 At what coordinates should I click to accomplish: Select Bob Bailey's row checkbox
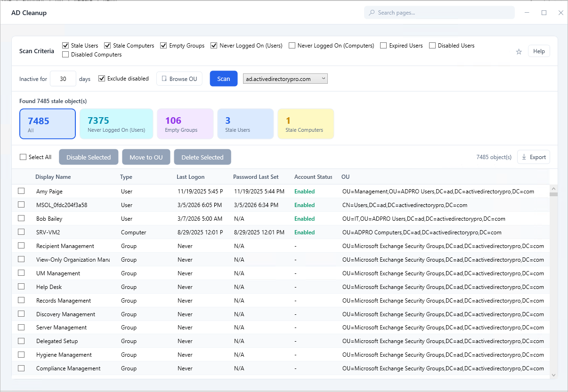tap(21, 218)
